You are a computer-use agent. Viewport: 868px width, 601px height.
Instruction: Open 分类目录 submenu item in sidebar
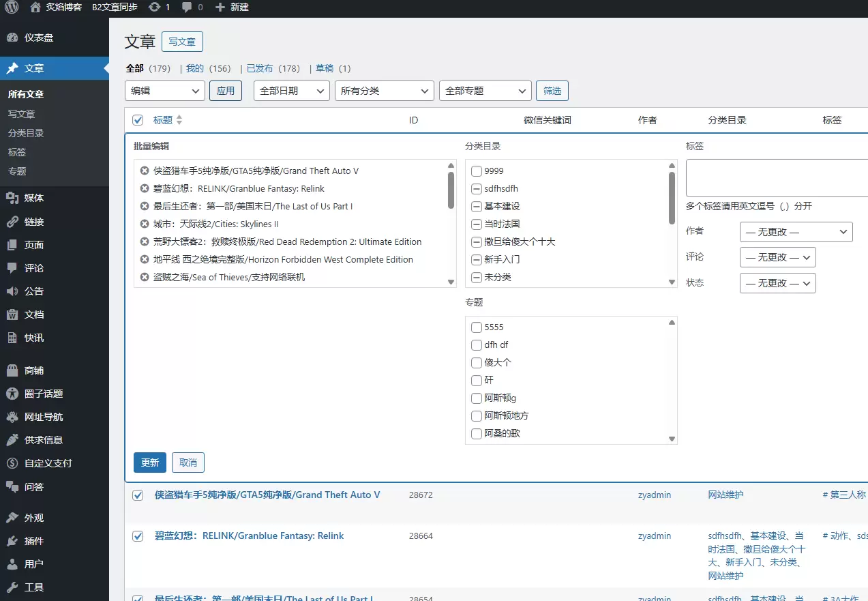click(26, 133)
